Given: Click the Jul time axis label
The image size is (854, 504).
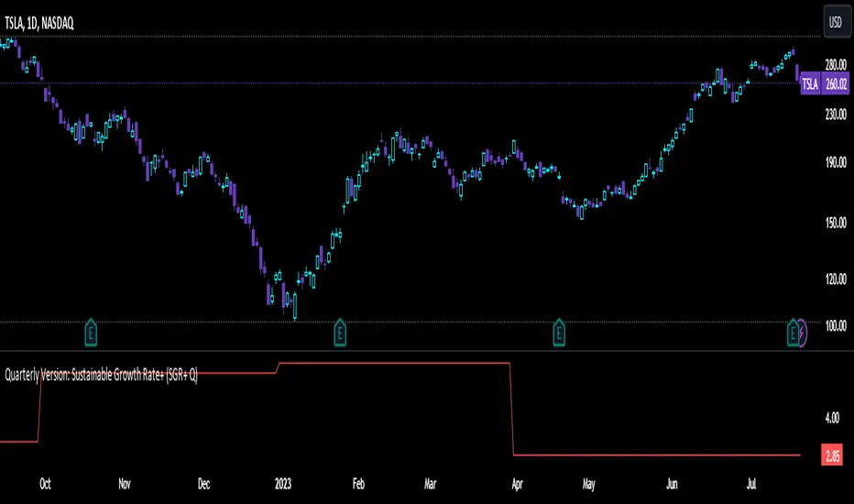Looking at the screenshot, I should point(751,484).
